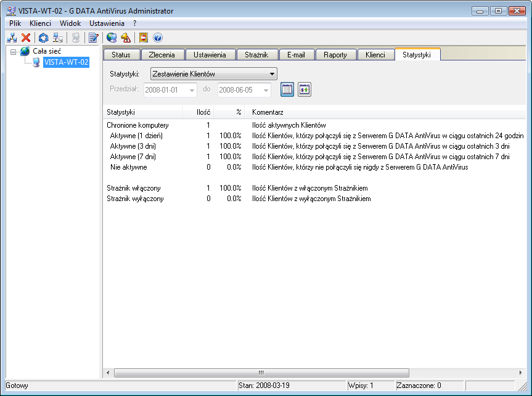Click the red stop-sign toolbar icon
The width and height of the screenshot is (532, 396).
coord(144,38)
